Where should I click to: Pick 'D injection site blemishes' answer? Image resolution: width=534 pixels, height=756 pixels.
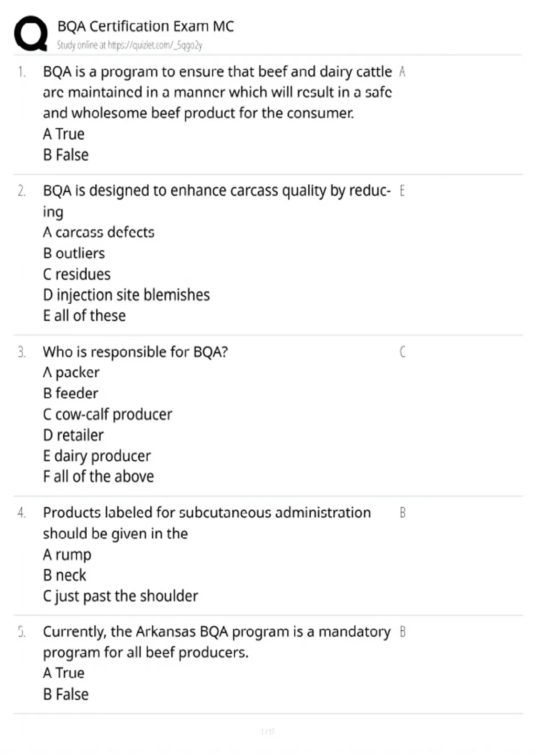click(x=126, y=295)
